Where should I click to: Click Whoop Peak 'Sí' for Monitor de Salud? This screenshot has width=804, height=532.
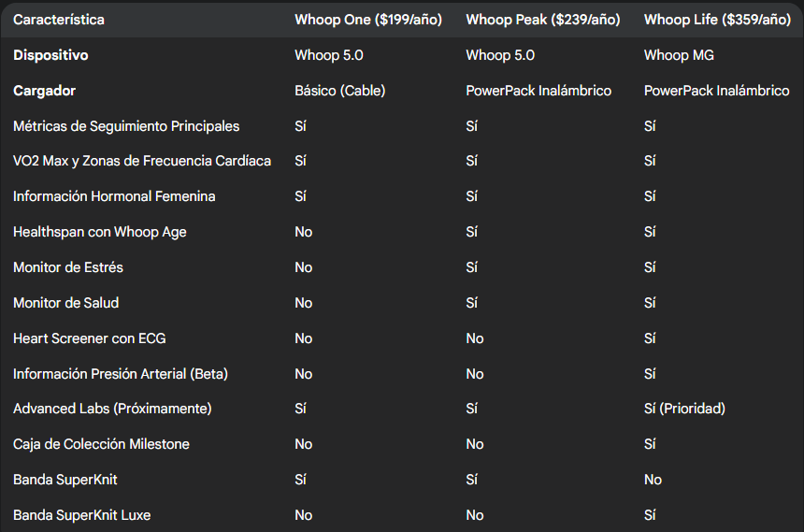472,303
